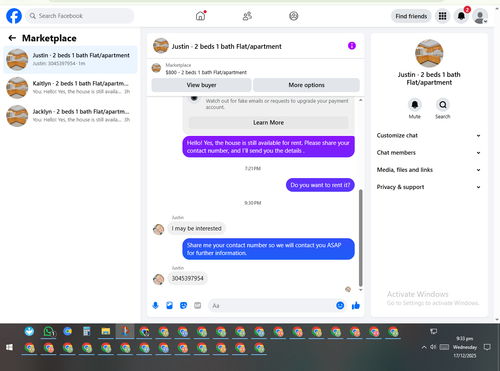Open the GIF picker icon
Image resolution: width=500 pixels, height=371 pixels.
(198, 305)
